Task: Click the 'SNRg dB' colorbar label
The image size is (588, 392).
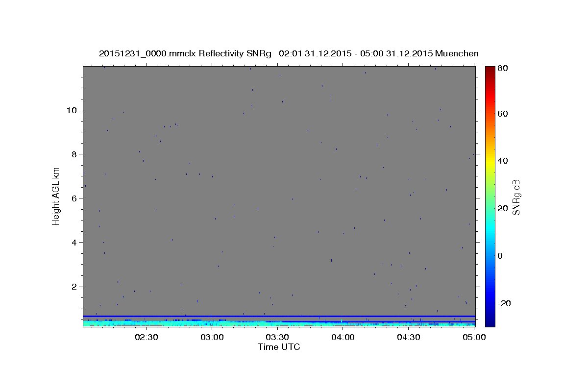Action: [x=515, y=197]
